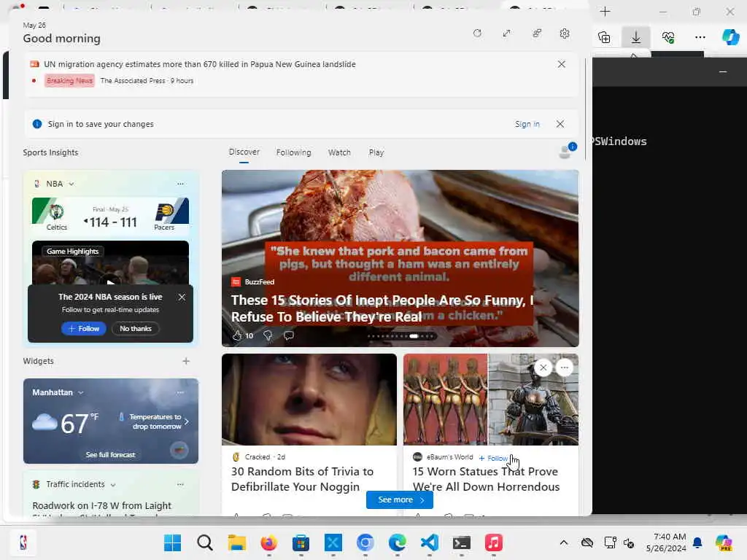This screenshot has width=747, height=560.
Task: Open more options on the weather widget
Action: tap(180, 392)
